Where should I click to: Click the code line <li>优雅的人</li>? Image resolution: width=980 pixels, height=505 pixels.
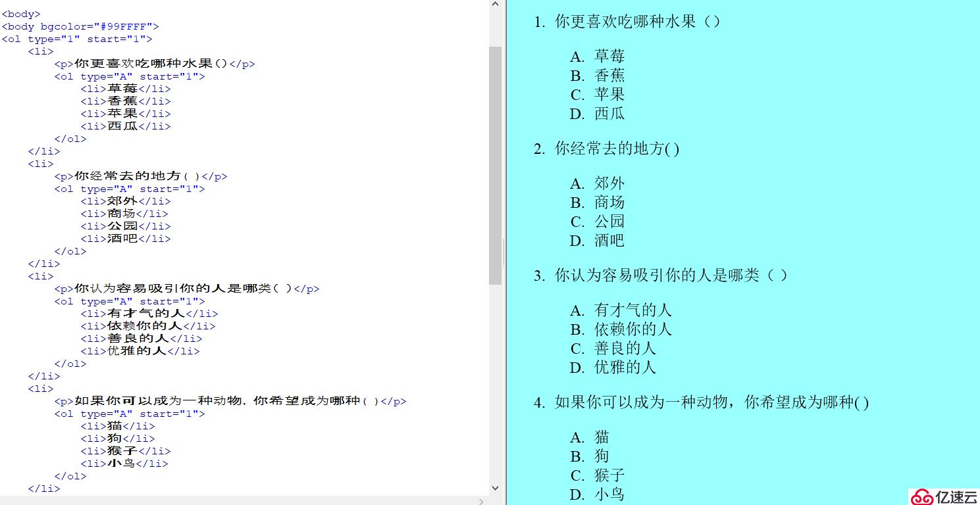tap(140, 351)
